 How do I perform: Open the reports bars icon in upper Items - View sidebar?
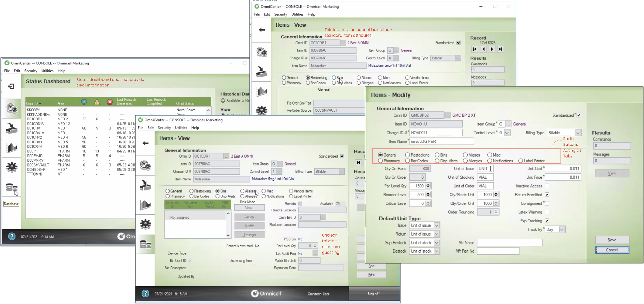tap(262, 91)
